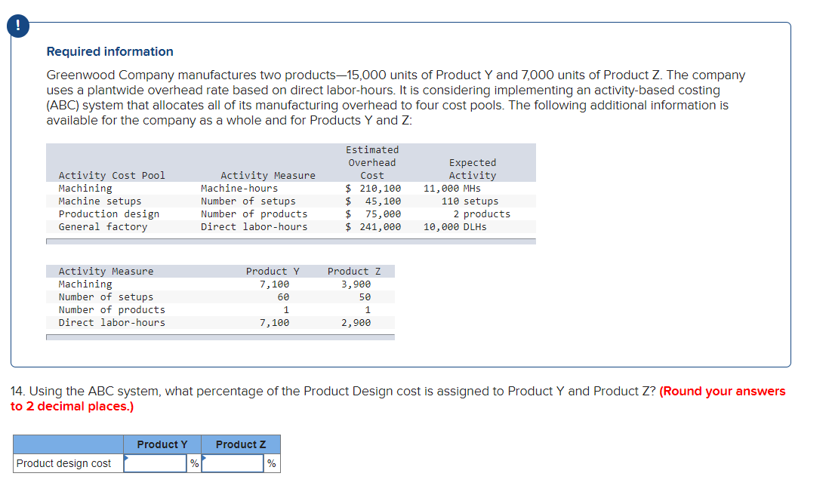Click the 2,900 Product Z labor-hours value
Viewport: 829px width, 504px height.
click(x=356, y=322)
